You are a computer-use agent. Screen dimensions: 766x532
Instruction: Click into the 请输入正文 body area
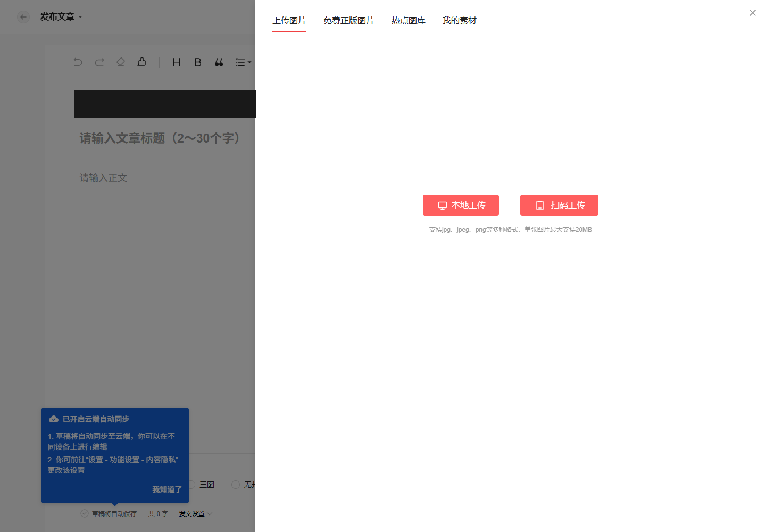coord(104,178)
